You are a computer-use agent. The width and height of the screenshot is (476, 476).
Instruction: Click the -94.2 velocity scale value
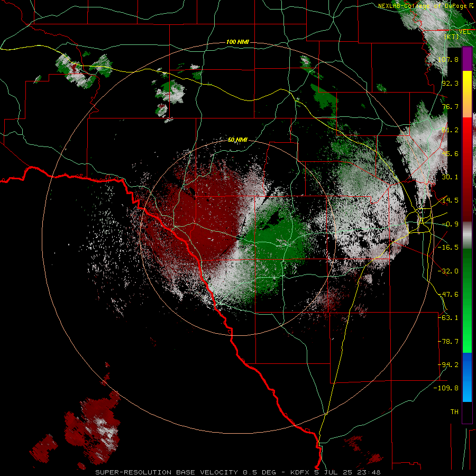448,365
